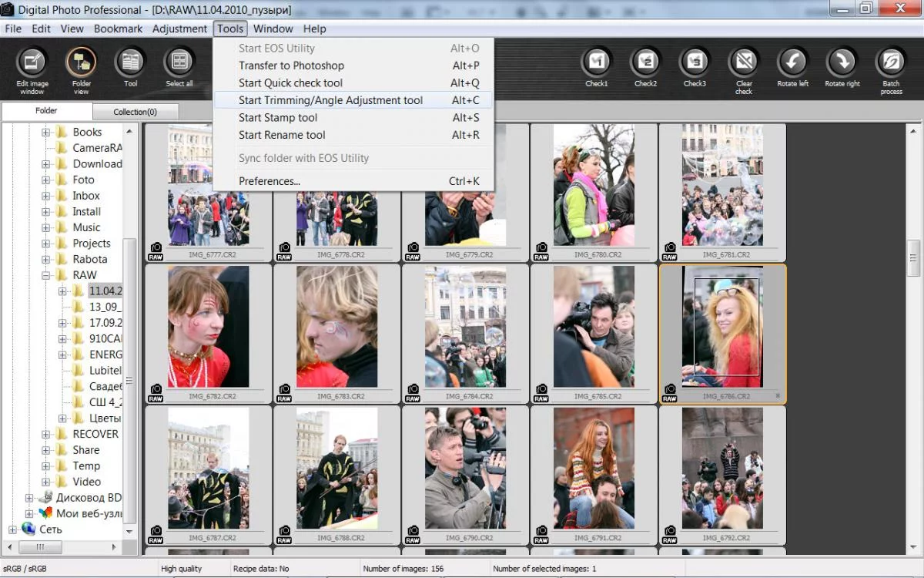This screenshot has height=578, width=924.
Task: Click the Clear check icon
Action: pos(744,62)
